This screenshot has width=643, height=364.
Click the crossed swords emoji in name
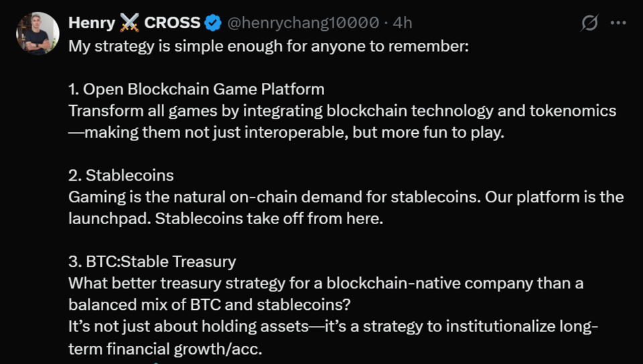click(129, 23)
